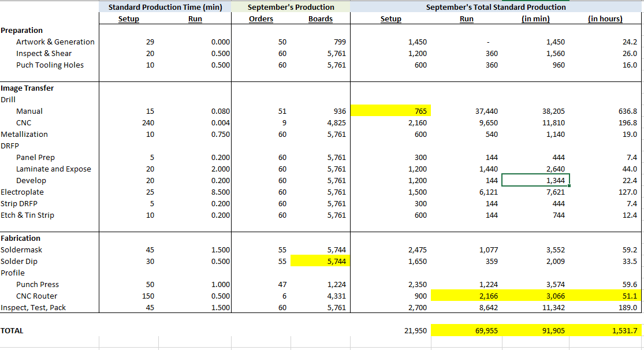Image resolution: width=644 pixels, height=350 pixels.
Task: Click the underlined Setup column header
Action: 128,18
